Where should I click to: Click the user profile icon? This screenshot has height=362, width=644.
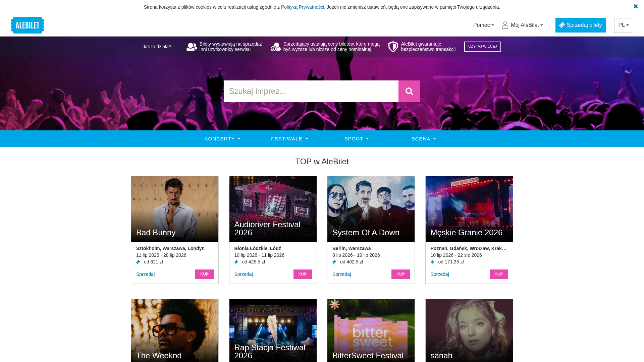pyautogui.click(x=505, y=25)
